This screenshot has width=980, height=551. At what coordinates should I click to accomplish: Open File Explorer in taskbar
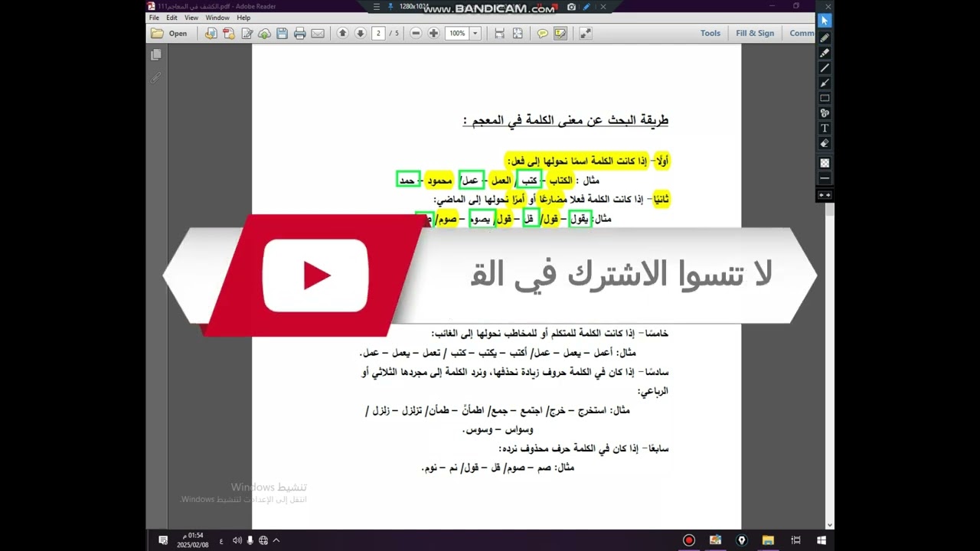(768, 540)
